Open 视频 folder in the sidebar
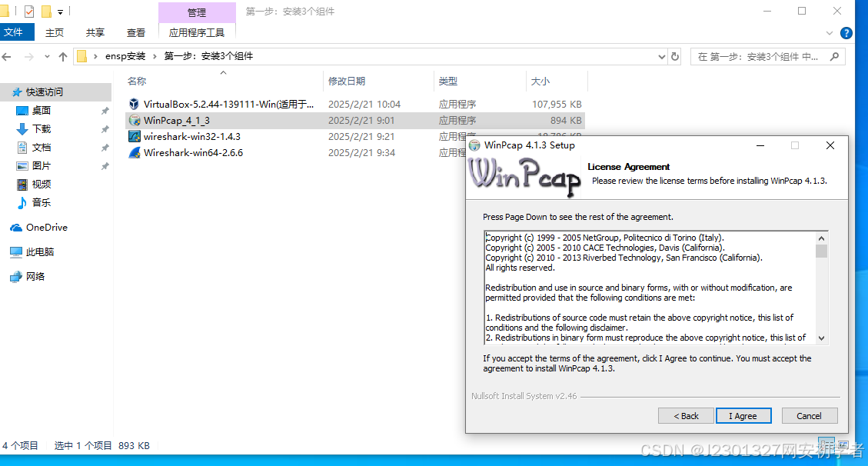 pos(41,184)
